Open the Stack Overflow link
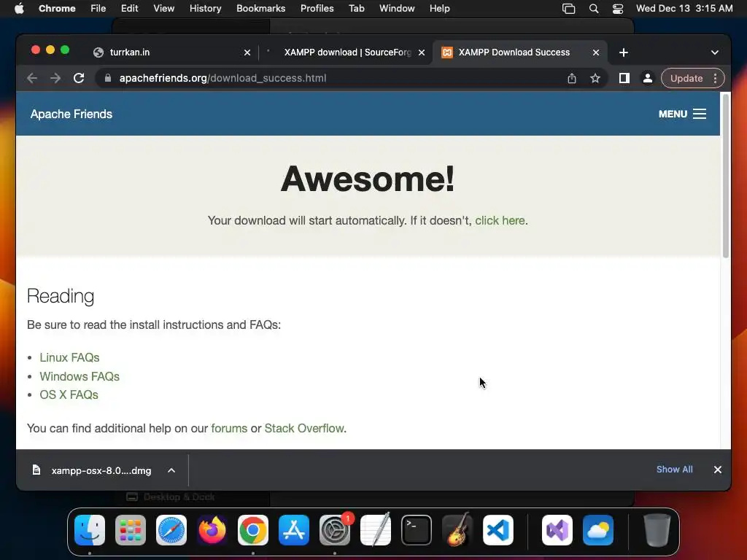This screenshot has height=560, width=747. click(x=304, y=428)
